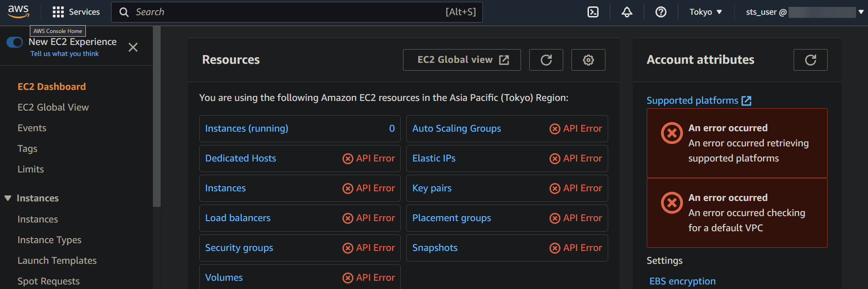
Task: Dismiss the New EC2 Experience banner
Action: tap(133, 47)
